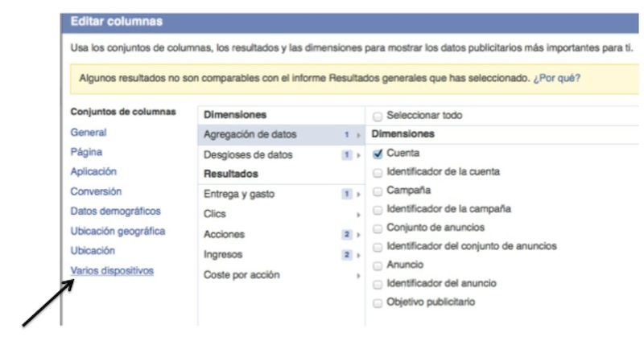Select the Ubicación geográfica column set
This screenshot has height=345, width=644.
pyautogui.click(x=118, y=231)
